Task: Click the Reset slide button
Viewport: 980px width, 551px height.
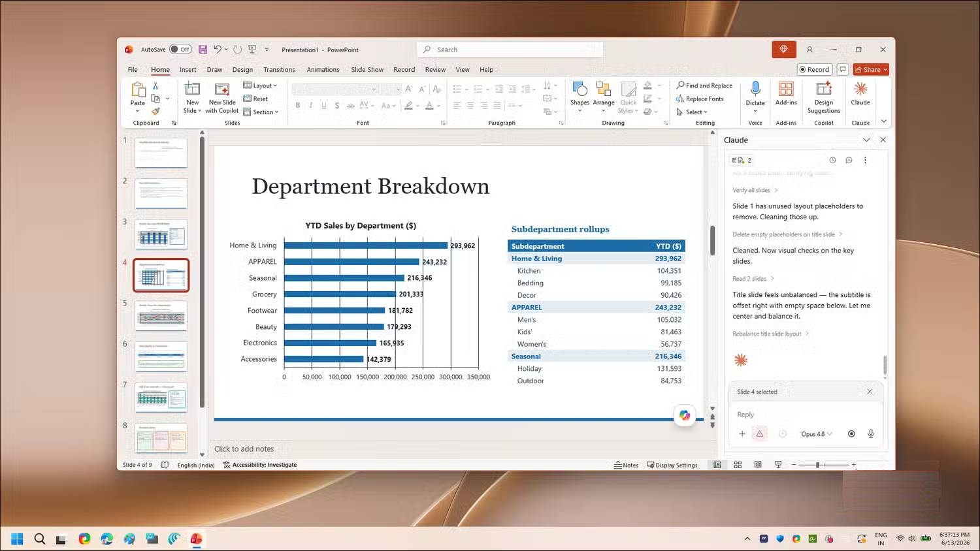Action: [255, 99]
